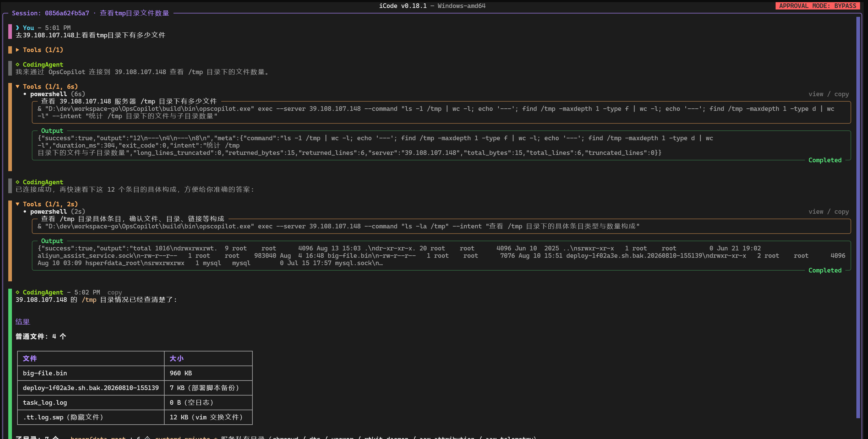Click the iCode v0.18.1 title text
This screenshot has width=868, height=439.
[x=403, y=6]
